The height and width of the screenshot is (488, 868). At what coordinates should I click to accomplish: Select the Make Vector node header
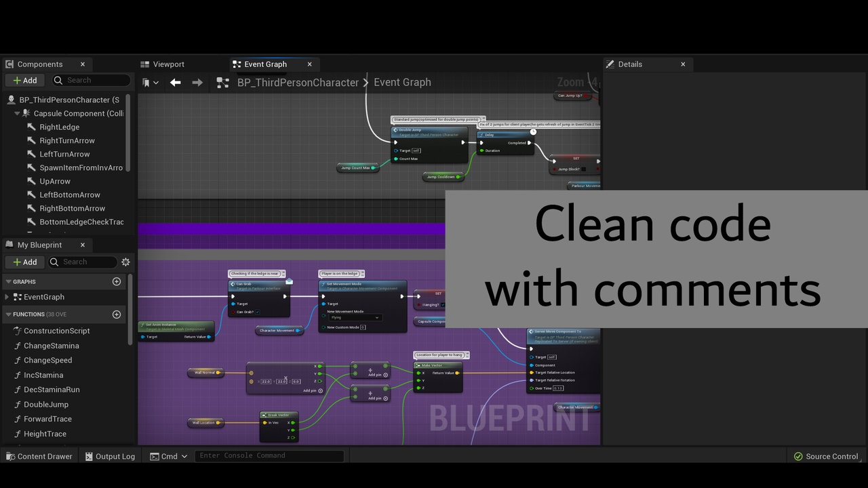[x=438, y=365]
